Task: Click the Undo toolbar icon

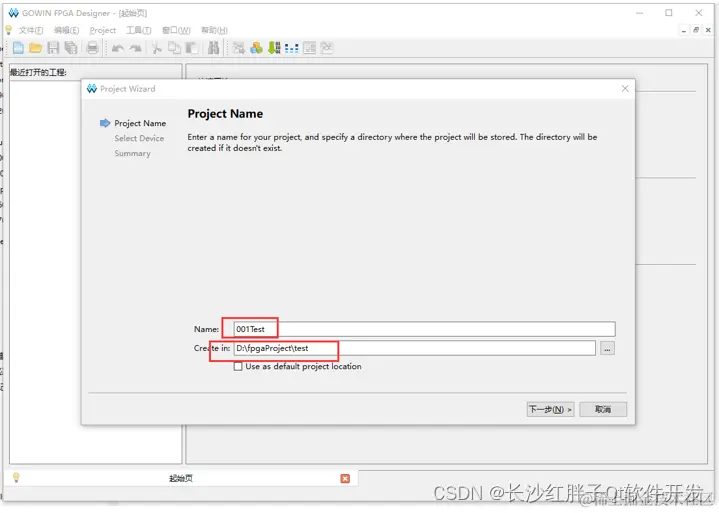Action: tap(118, 48)
